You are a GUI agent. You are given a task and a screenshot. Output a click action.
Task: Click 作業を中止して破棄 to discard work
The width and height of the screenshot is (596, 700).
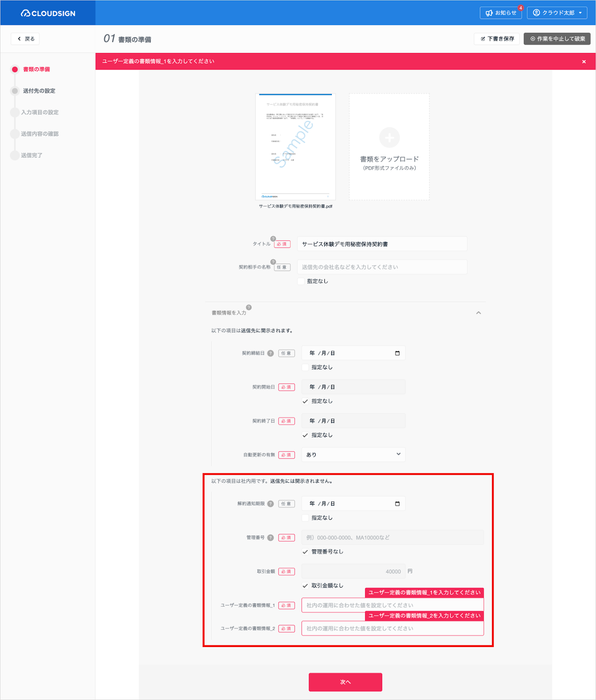tap(557, 39)
